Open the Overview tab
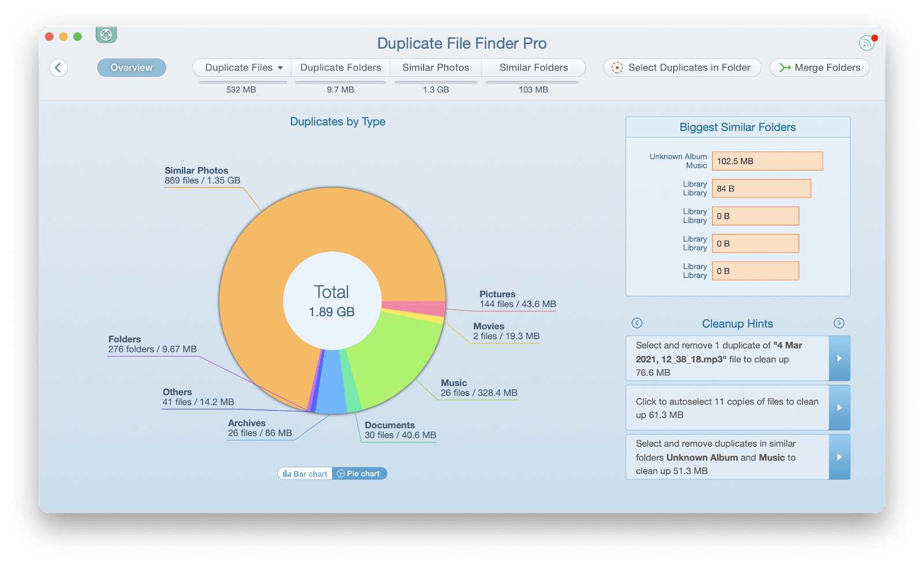The image size is (924, 565). [x=132, y=68]
